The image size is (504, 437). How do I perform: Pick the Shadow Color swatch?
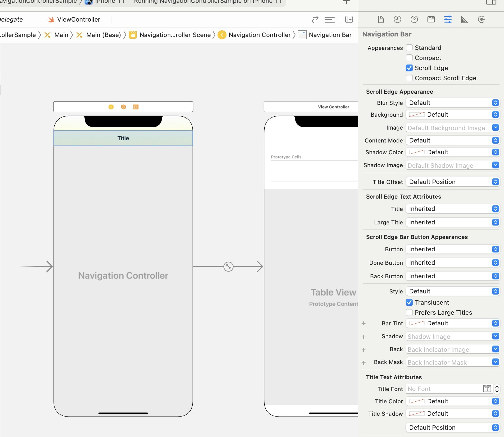click(x=417, y=152)
